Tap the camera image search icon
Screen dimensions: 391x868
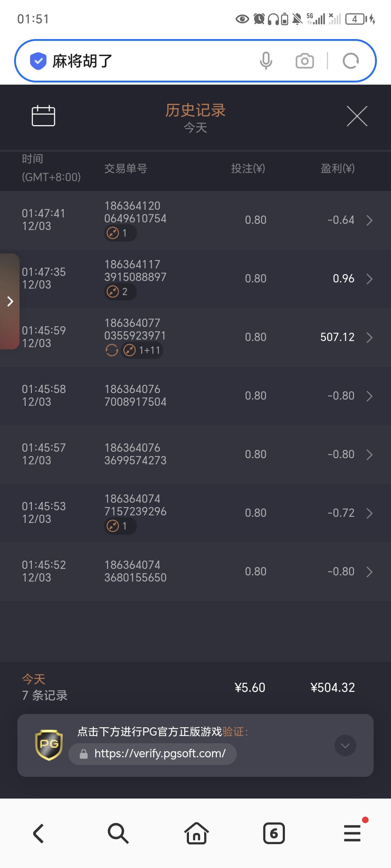(x=304, y=61)
